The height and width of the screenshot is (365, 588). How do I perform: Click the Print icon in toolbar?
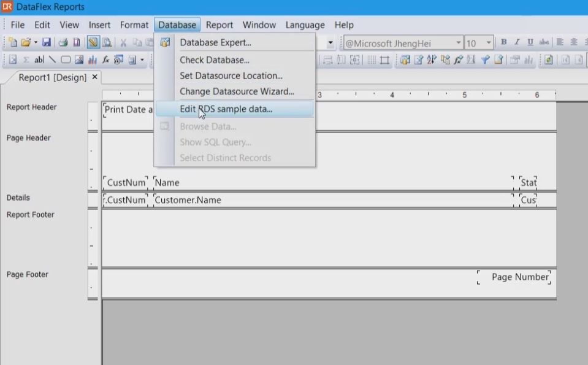(x=63, y=43)
